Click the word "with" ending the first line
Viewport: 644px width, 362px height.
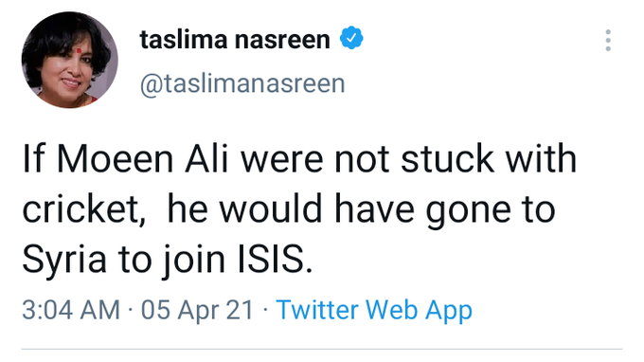pos(541,158)
